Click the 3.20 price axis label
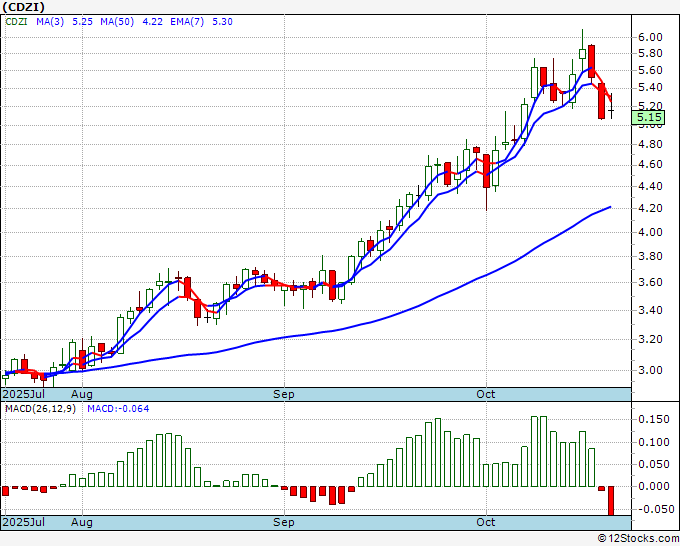 tap(650, 340)
